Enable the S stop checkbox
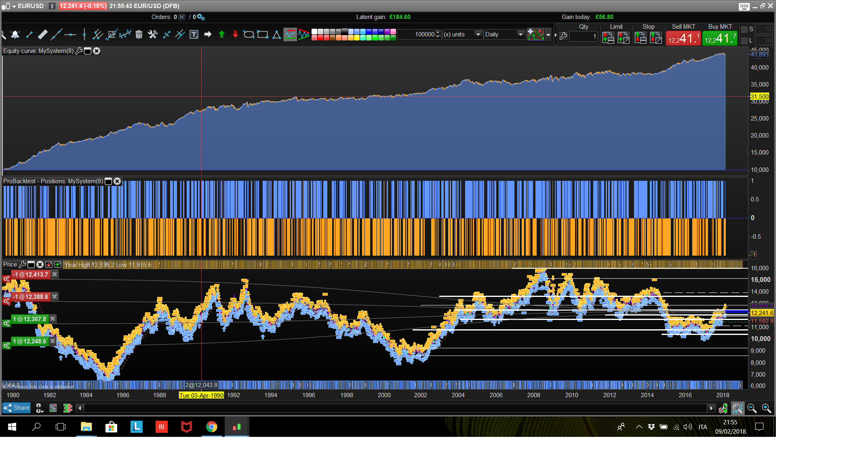 click(x=744, y=30)
